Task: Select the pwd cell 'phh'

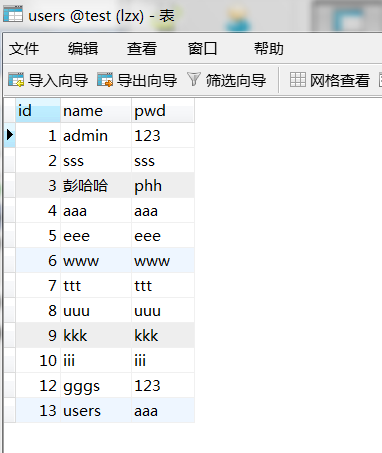Action: click(x=163, y=185)
